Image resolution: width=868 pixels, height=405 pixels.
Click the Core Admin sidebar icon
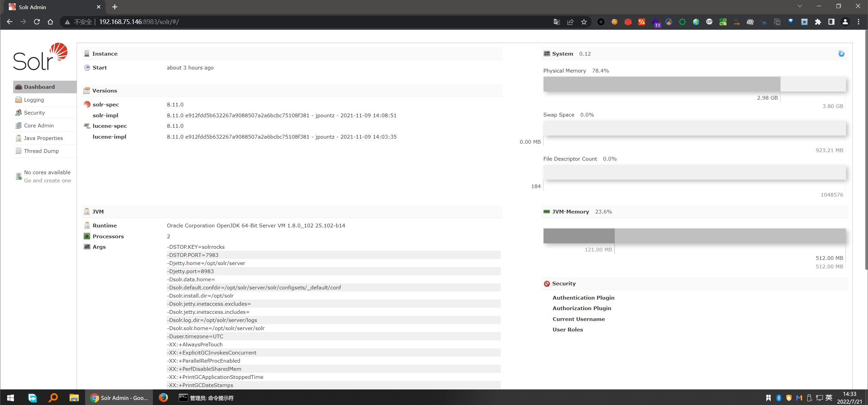[x=19, y=125]
